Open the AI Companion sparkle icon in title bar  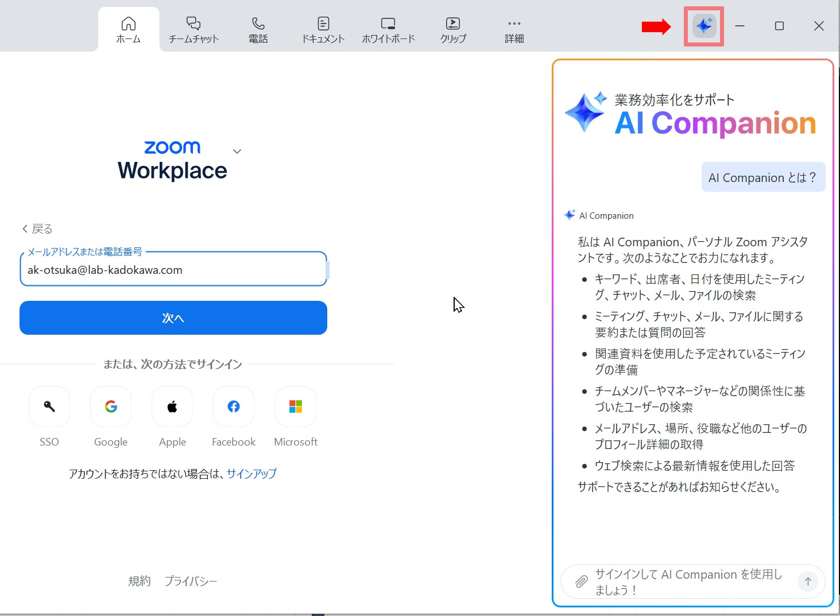(704, 26)
